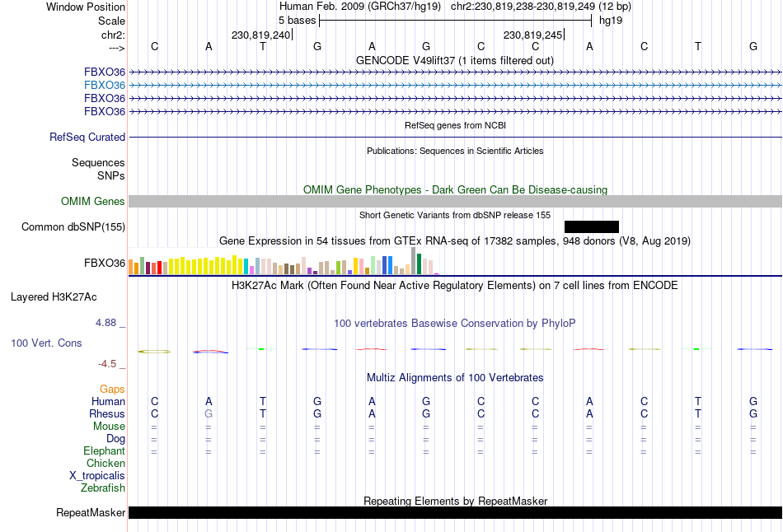Open the GTEx tissue expression bar chart
The image size is (783, 532).
click(284, 261)
